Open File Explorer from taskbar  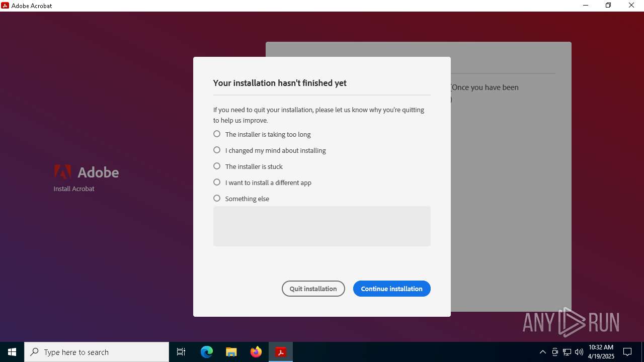click(x=231, y=352)
